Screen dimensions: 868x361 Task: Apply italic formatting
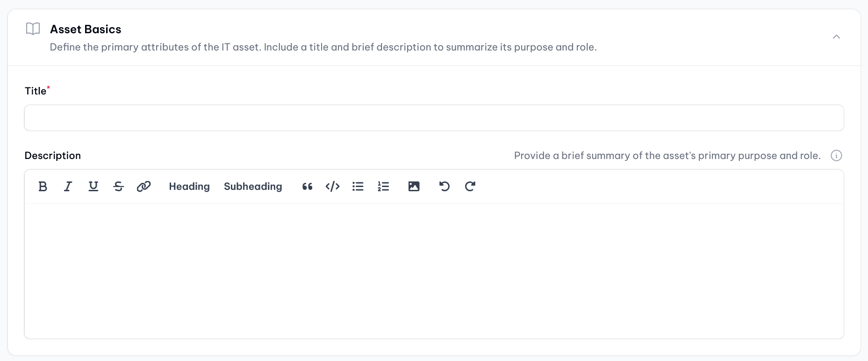tap(68, 187)
